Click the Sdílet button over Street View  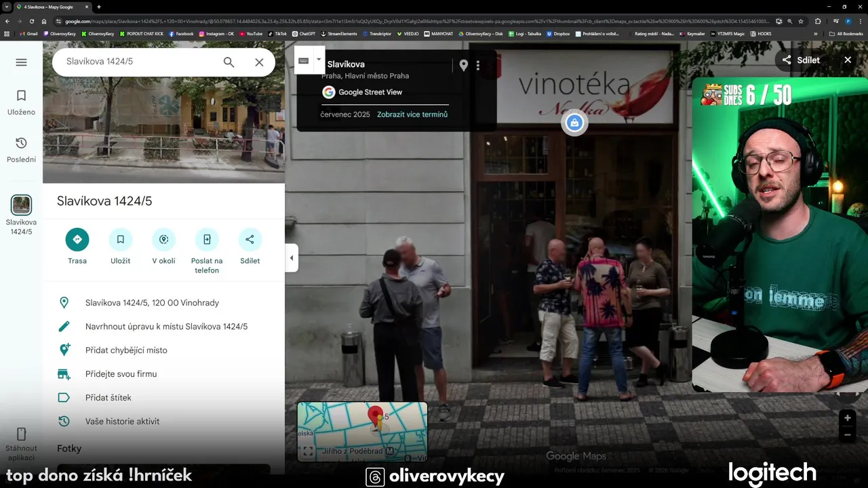tap(801, 60)
